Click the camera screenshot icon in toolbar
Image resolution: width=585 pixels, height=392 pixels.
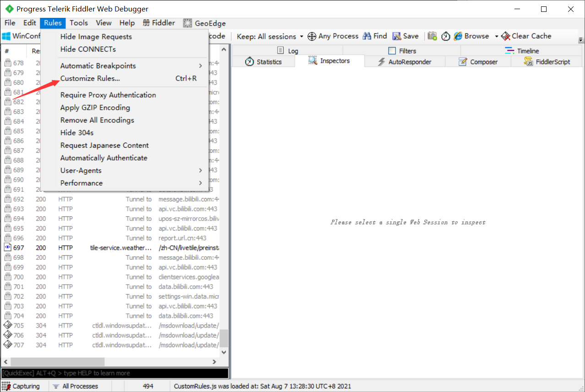432,36
